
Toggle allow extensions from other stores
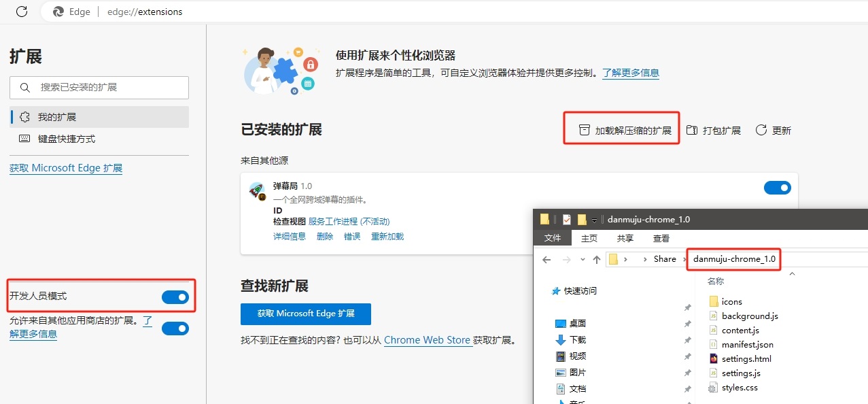(175, 329)
